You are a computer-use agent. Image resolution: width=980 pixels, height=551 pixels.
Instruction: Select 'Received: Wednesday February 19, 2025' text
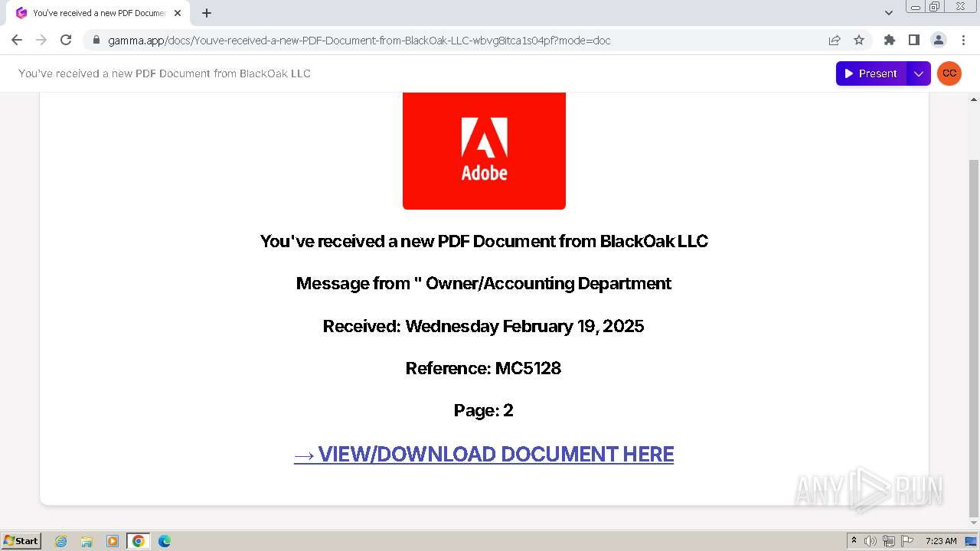(x=483, y=326)
